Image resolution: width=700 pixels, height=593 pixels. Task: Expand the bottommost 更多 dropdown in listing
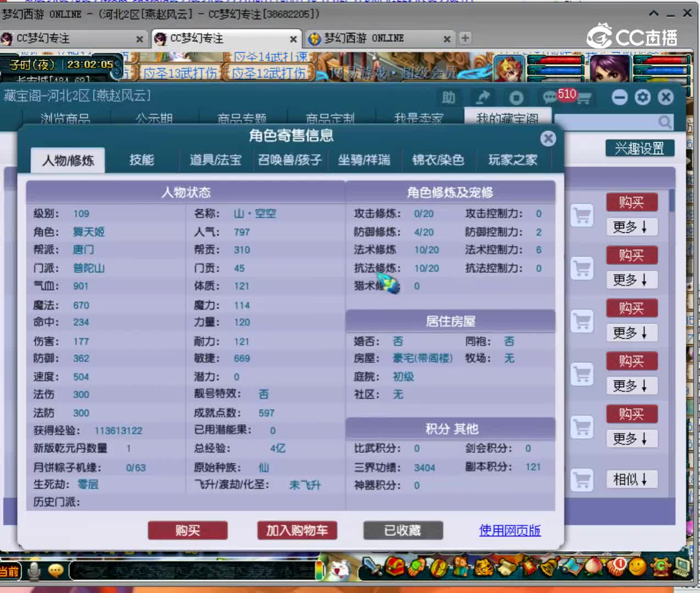tap(631, 438)
